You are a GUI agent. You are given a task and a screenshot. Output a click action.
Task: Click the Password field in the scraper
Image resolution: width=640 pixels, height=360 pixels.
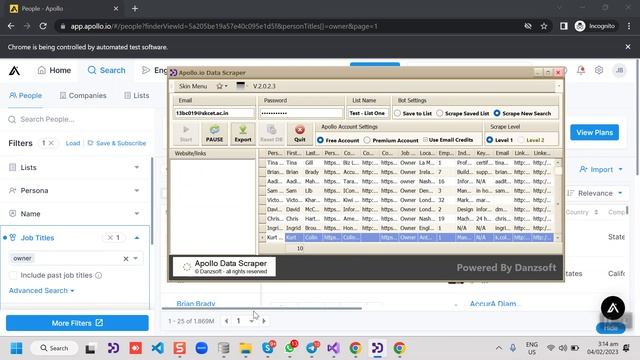(301, 113)
